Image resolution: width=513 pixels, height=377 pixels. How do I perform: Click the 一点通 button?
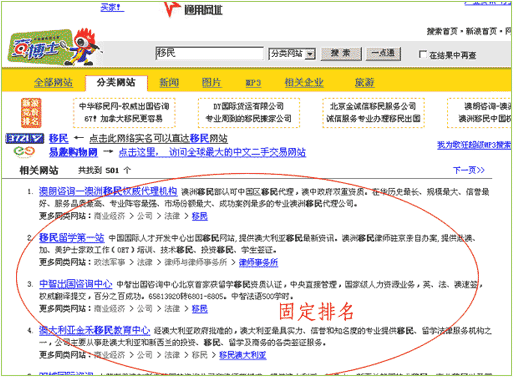pos(383,53)
